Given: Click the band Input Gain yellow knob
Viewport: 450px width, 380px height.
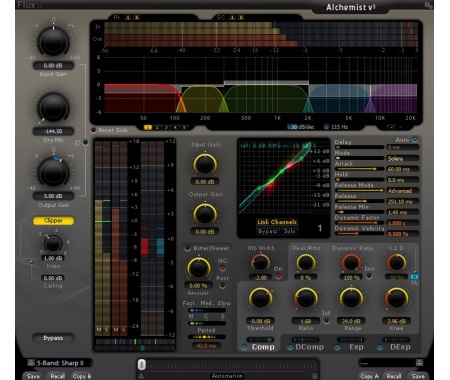Looking at the screenshot, I should click(x=205, y=164).
